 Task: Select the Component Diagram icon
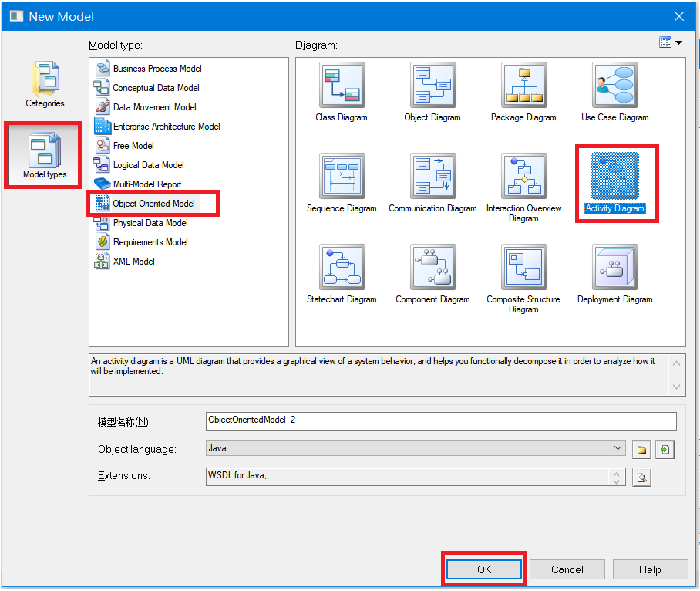point(432,266)
